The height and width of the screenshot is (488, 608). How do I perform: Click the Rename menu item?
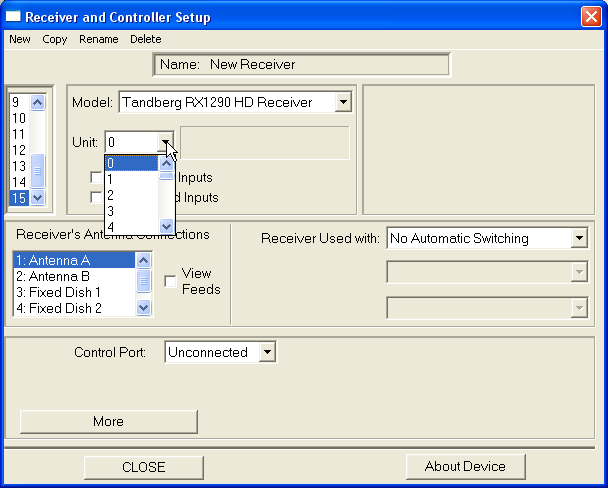98,39
